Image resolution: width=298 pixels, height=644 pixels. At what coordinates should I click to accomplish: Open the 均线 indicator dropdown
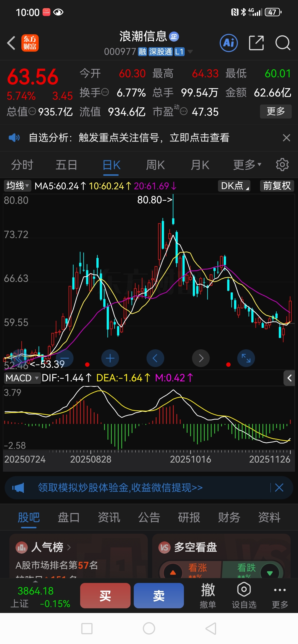click(17, 186)
